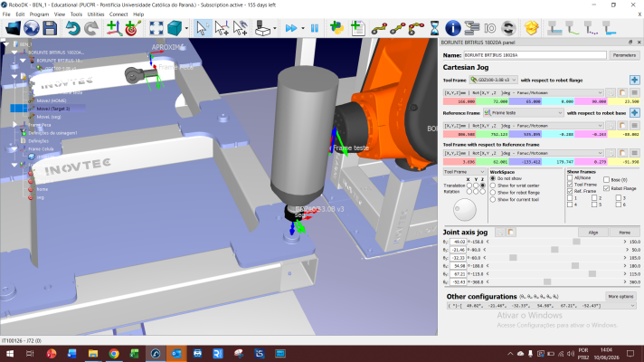Enable All/None frames checkbox
Image resolution: width=644 pixels, height=362 pixels.
(570, 178)
